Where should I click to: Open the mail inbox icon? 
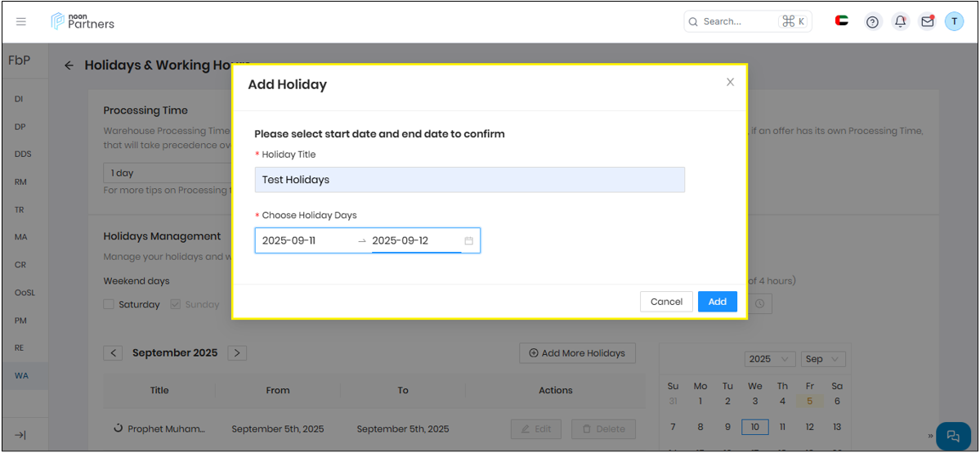tap(927, 22)
